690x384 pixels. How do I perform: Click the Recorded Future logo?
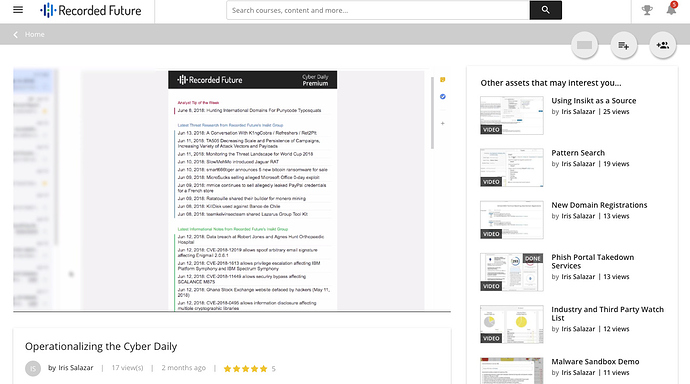pyautogui.click(x=91, y=10)
